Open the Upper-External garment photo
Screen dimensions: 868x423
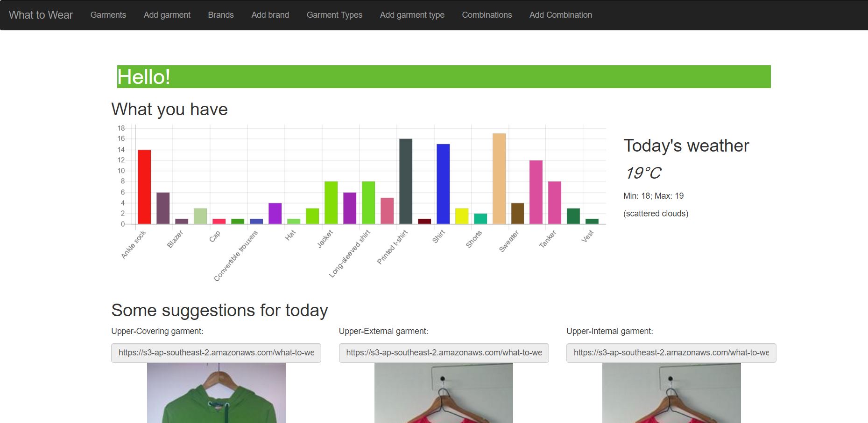(444, 393)
